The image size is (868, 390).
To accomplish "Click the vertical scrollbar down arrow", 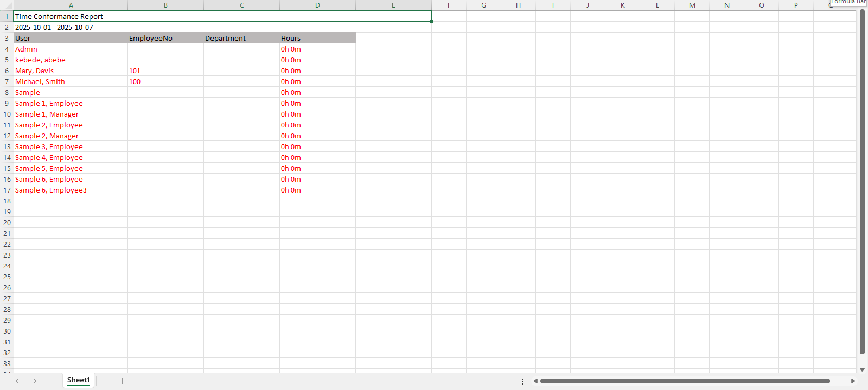I will click(862, 369).
